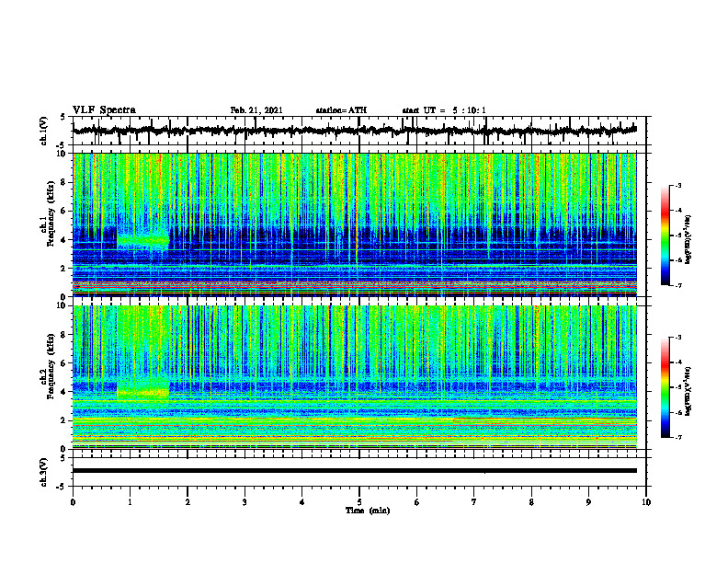Screen dimensions: 728x563
Task: Click the "ch.3(V)" axis label
Action: [44, 473]
